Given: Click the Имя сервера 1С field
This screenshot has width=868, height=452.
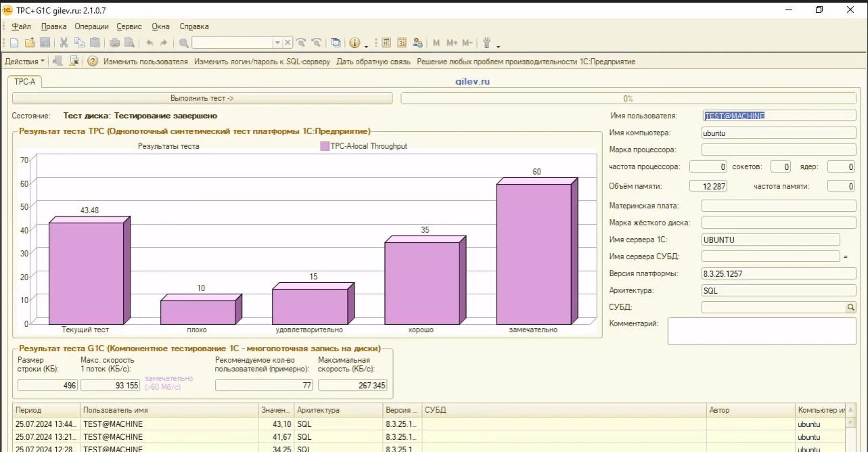Looking at the screenshot, I should pyautogui.click(x=771, y=240).
